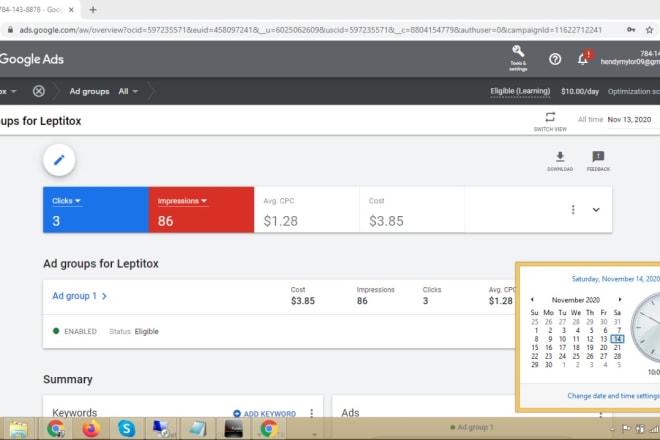Open the campaign name dropdown arrow
Image resolution: width=660 pixels, height=440 pixels.
(x=13, y=91)
